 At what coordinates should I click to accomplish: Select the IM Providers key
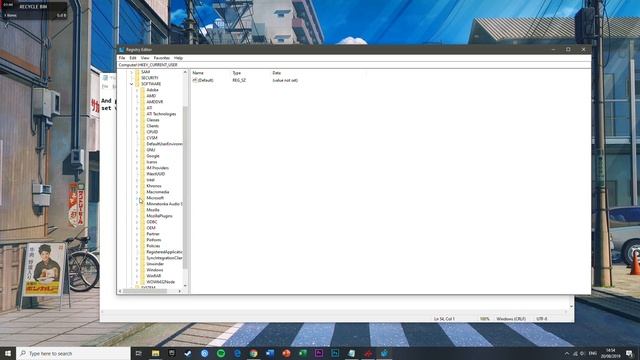pyautogui.click(x=158, y=168)
